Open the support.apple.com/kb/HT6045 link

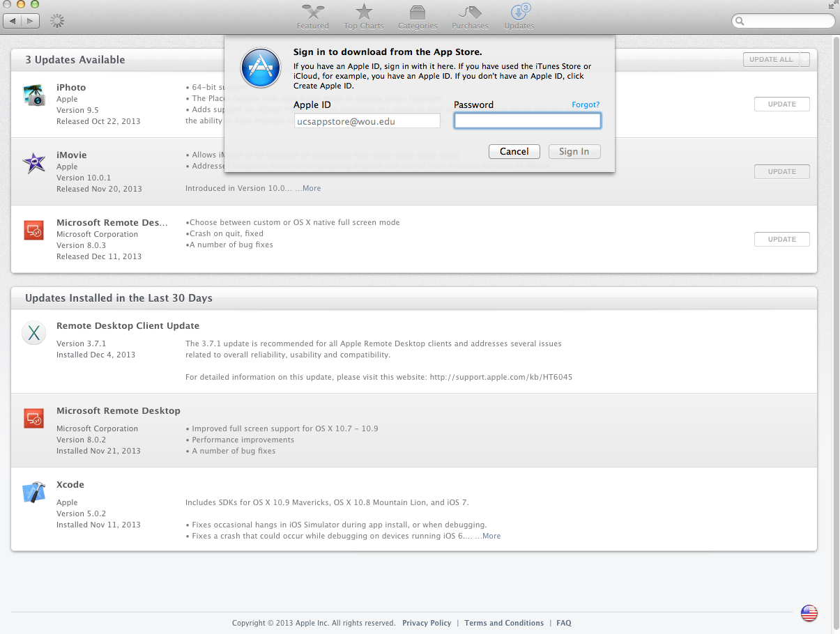pyautogui.click(x=501, y=377)
